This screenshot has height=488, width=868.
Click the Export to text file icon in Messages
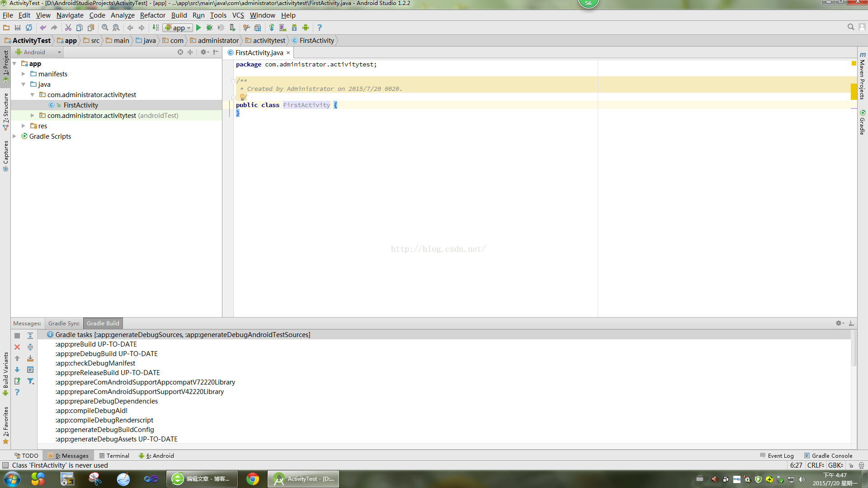tap(17, 381)
